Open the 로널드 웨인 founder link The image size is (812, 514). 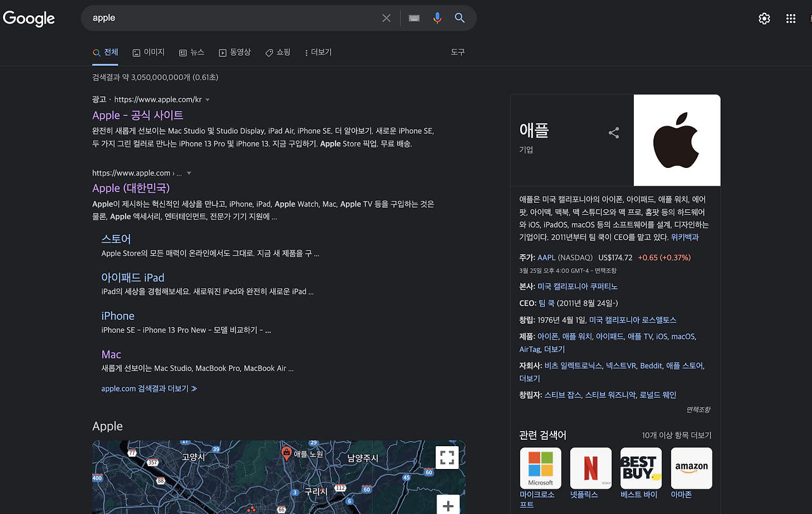pos(658,395)
